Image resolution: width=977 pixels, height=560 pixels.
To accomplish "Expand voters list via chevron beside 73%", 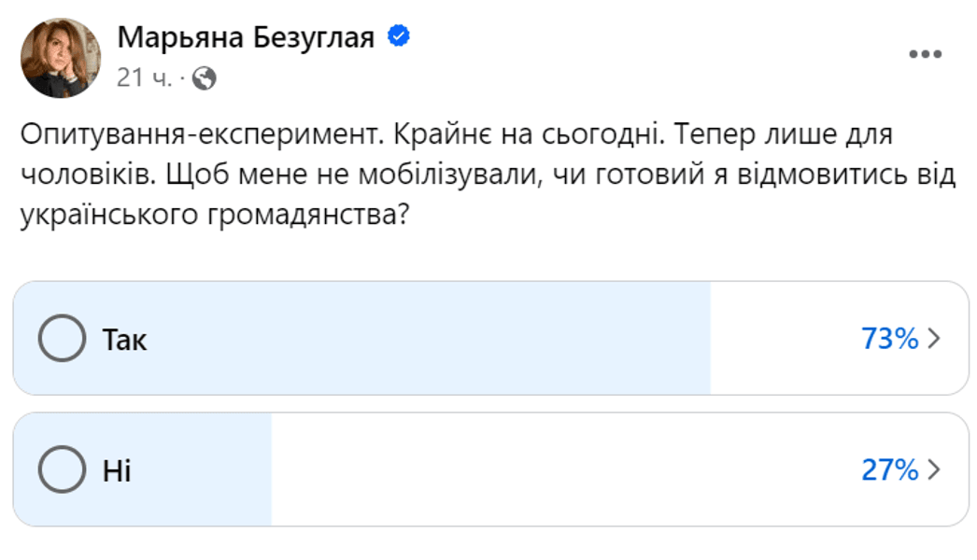I will point(932,339).
